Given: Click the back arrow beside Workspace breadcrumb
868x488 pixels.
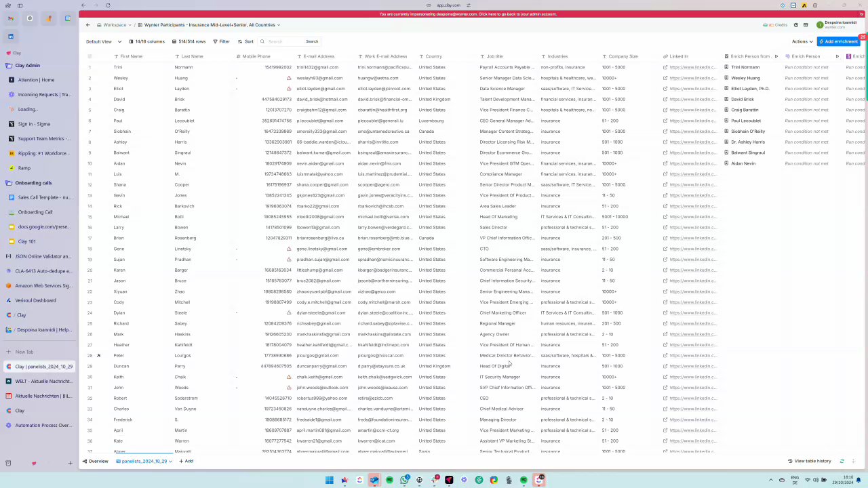Looking at the screenshot, I should click(87, 25).
